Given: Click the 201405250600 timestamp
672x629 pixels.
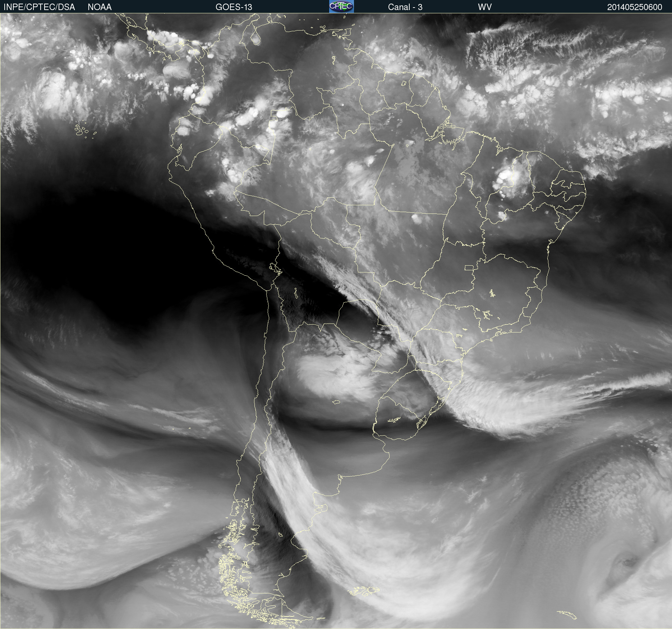Looking at the screenshot, I should coord(635,7).
